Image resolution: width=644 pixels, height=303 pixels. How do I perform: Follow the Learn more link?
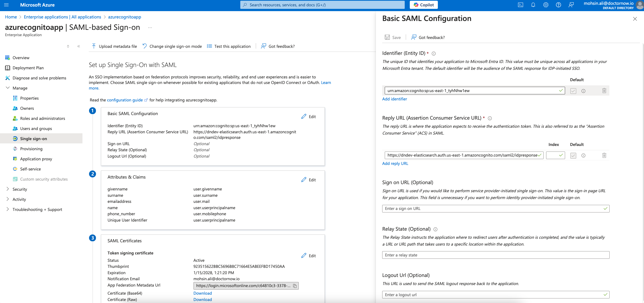326,82
